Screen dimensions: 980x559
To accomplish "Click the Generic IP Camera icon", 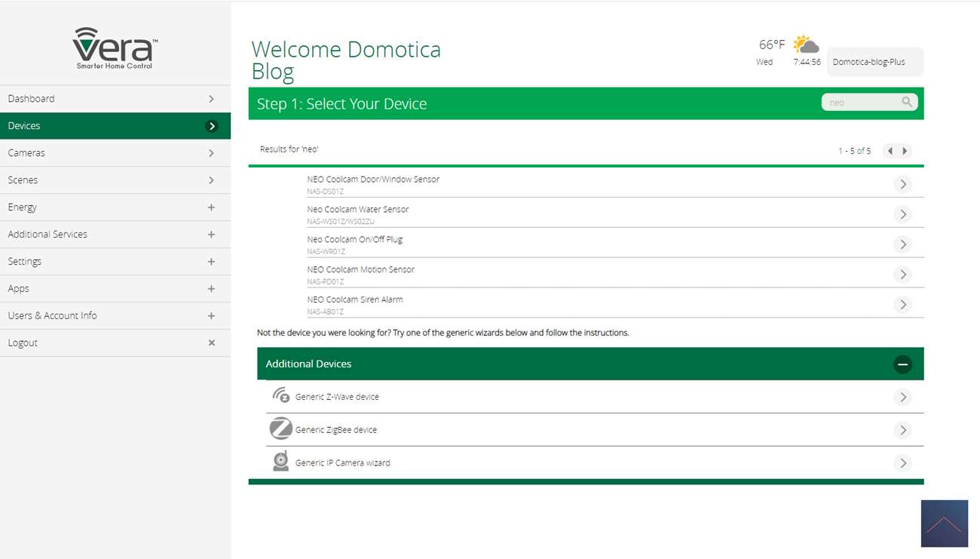I will tap(280, 462).
